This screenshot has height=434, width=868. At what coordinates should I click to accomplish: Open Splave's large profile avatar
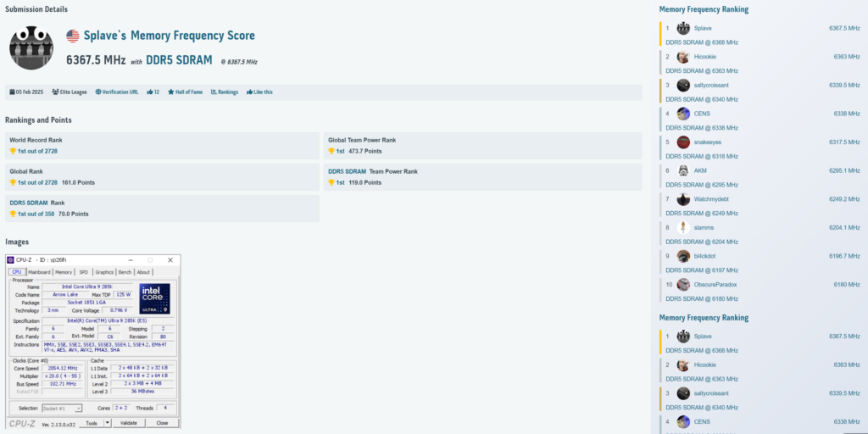31,47
